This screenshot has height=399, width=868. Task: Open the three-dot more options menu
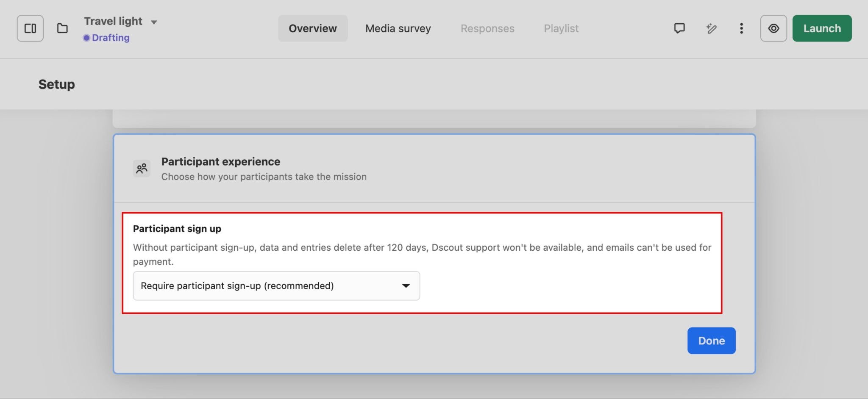click(x=741, y=28)
